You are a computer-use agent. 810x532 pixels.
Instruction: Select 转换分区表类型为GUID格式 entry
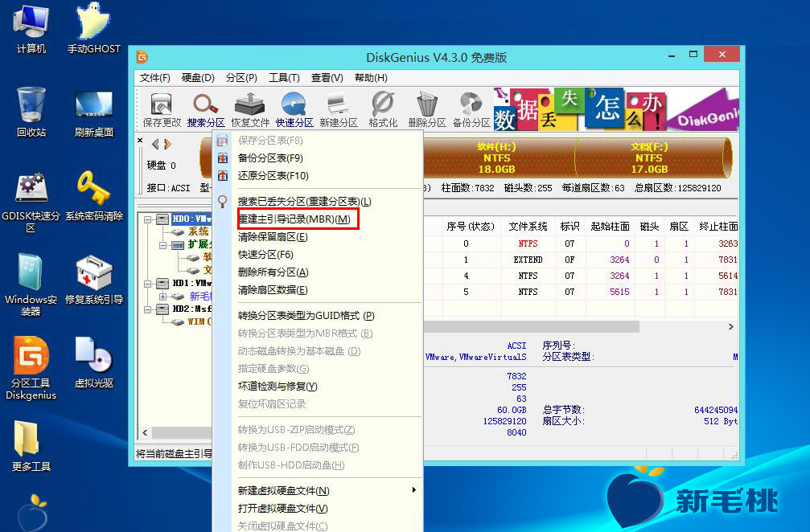(319, 316)
